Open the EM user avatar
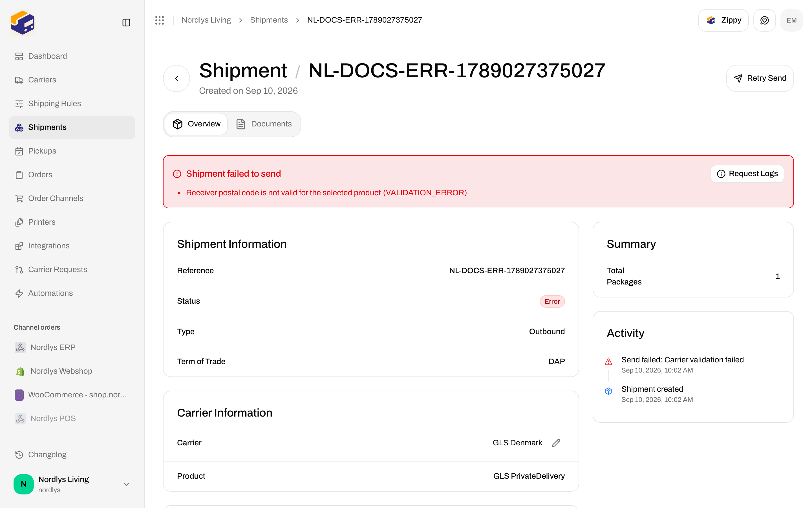 point(791,20)
